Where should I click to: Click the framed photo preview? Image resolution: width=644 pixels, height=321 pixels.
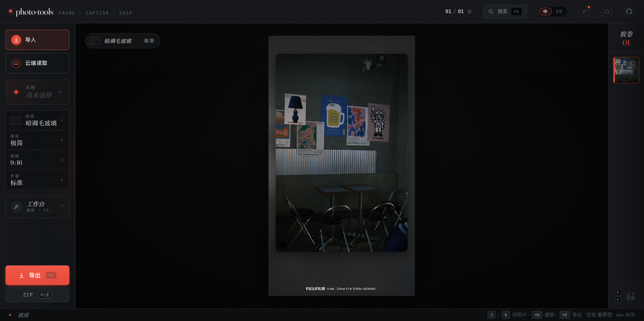point(342,166)
